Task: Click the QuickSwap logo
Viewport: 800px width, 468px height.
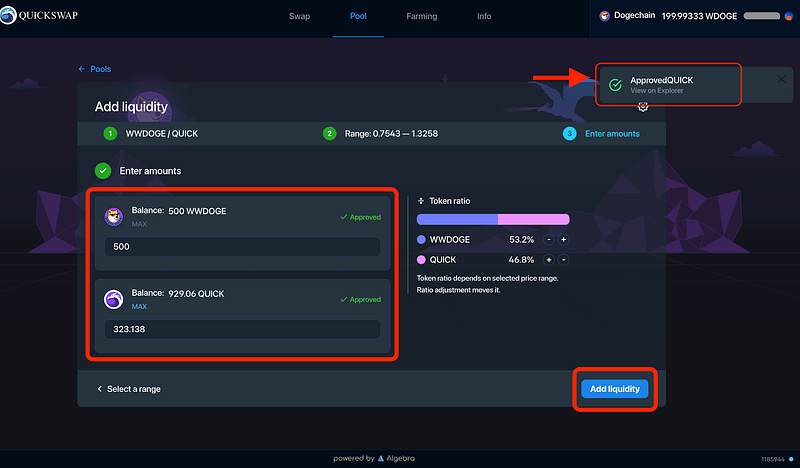Action: click(x=39, y=15)
